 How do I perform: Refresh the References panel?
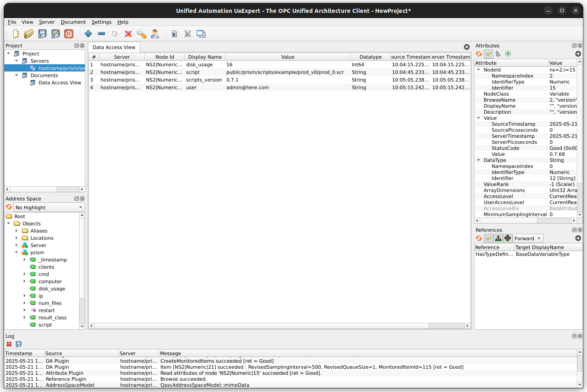pos(479,238)
